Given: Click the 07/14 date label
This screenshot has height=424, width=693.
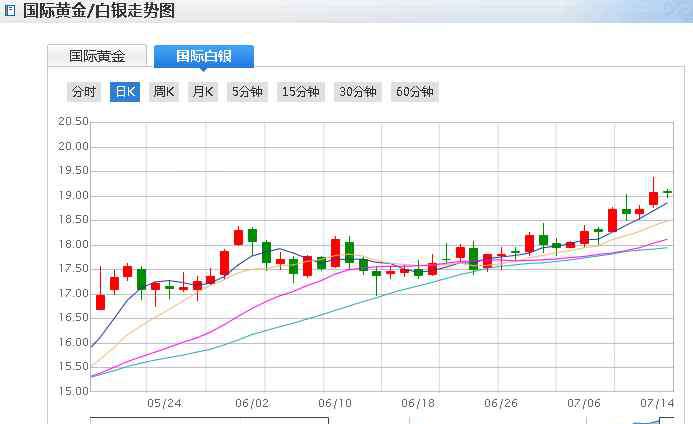Looking at the screenshot, I should (x=657, y=403).
